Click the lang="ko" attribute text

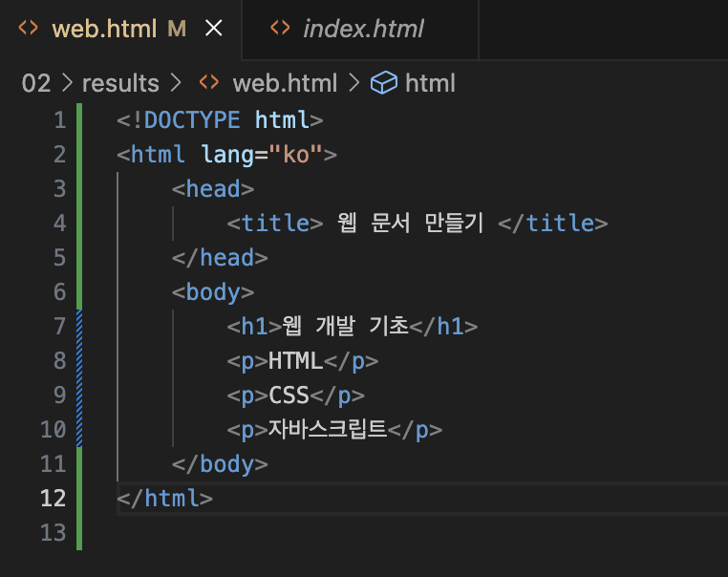coord(262,155)
